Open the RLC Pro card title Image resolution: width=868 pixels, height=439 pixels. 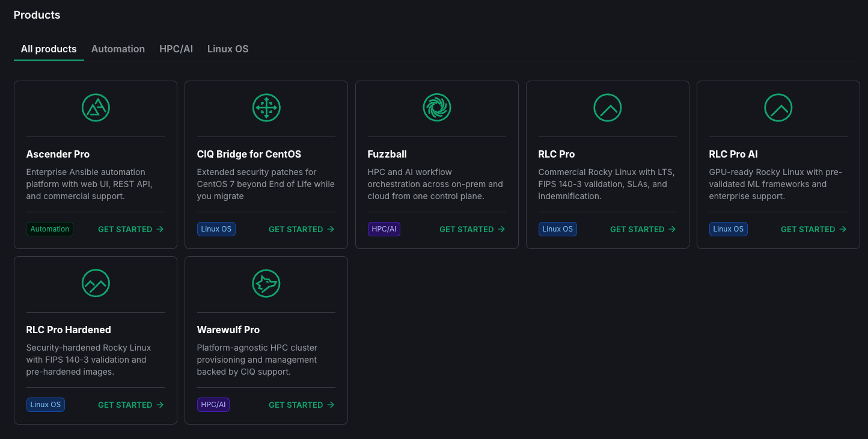tap(557, 154)
